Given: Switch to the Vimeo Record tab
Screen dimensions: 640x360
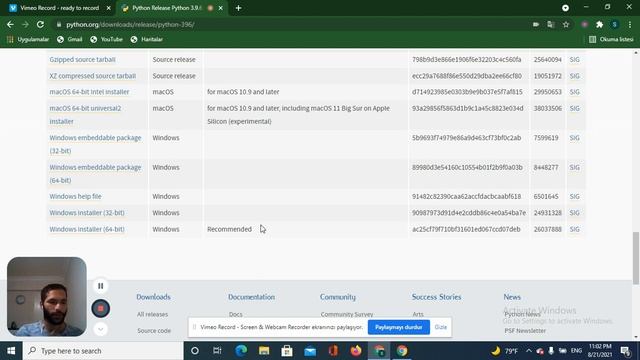Looking at the screenshot, I should point(60,8).
